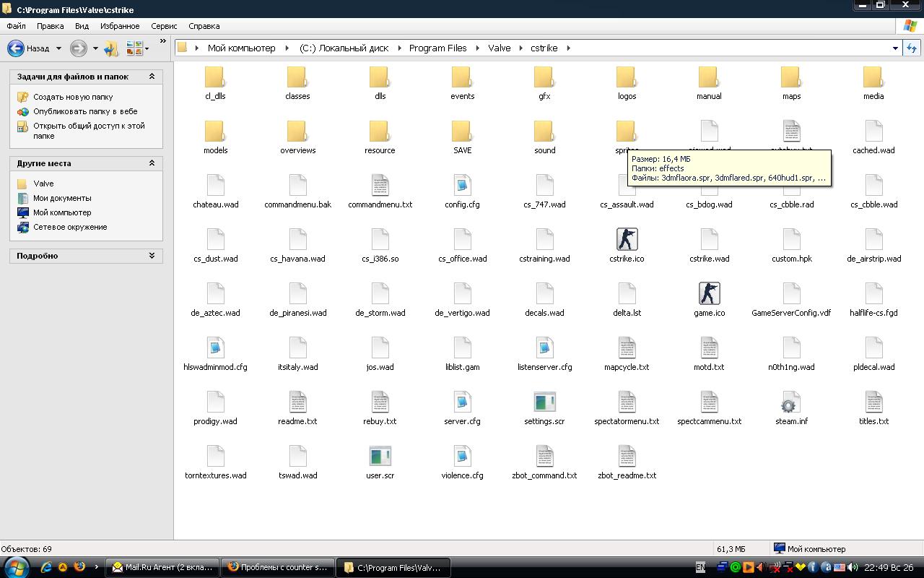
Task: Open the Сервис menu
Action: click(164, 26)
